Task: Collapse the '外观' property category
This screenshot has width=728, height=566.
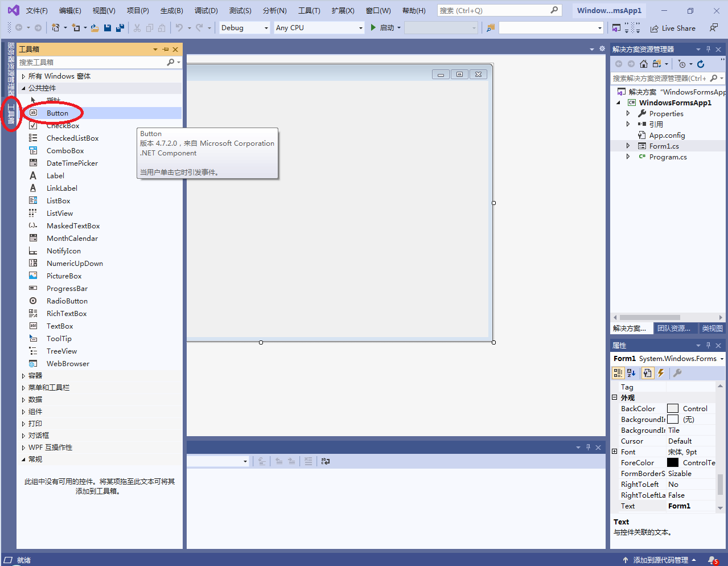Action: (x=615, y=397)
